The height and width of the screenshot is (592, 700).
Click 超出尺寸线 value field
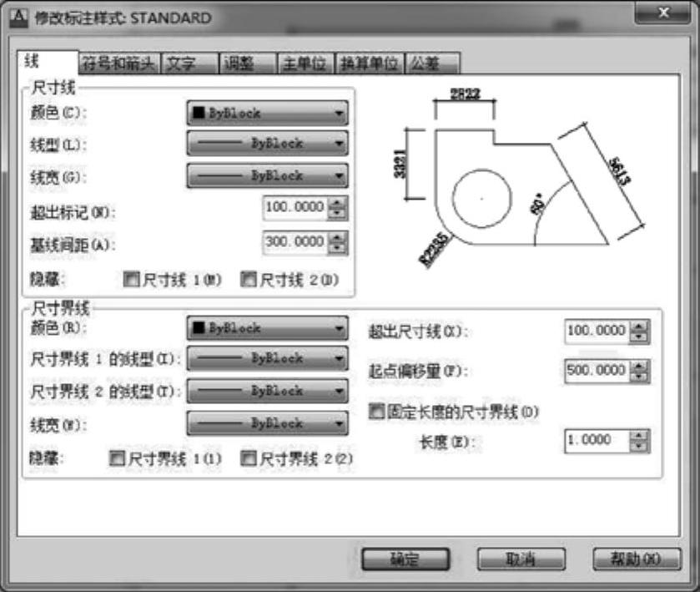[x=597, y=331]
